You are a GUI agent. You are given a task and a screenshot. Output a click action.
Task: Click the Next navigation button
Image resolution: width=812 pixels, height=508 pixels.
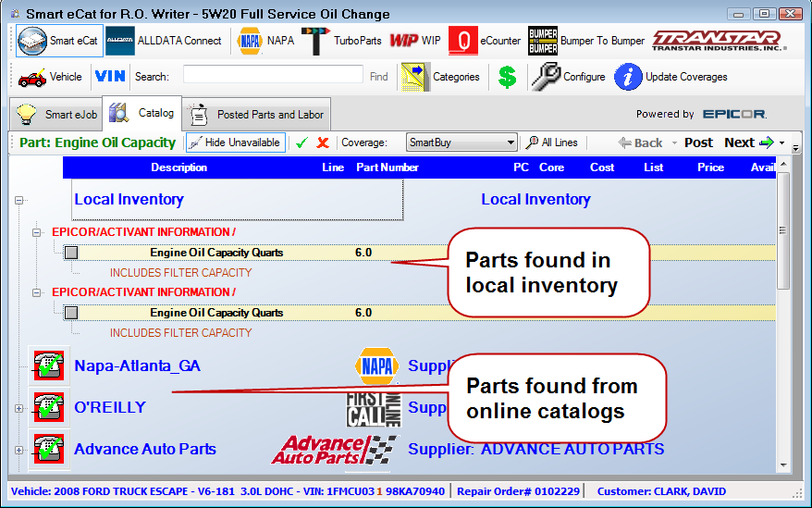point(747,142)
